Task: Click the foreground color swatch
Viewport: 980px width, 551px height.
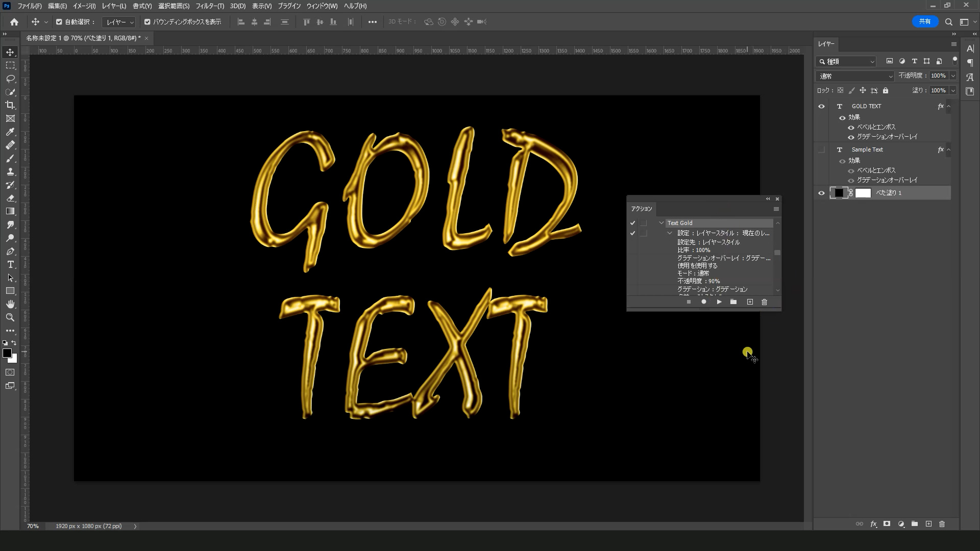Action: point(7,353)
